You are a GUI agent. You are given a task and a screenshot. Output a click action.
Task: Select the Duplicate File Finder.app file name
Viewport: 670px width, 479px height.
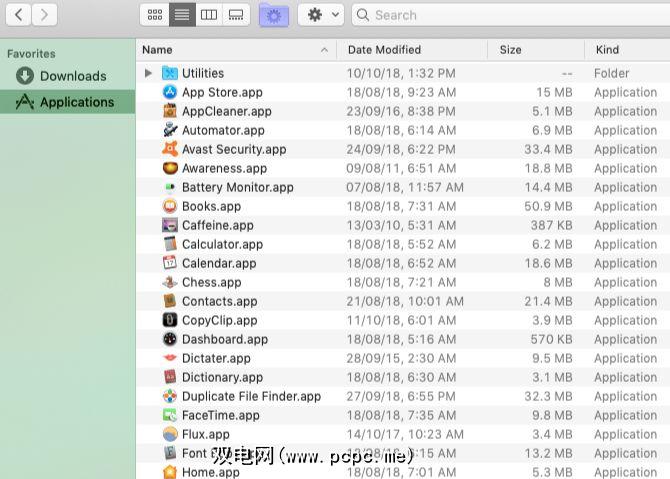tap(251, 396)
